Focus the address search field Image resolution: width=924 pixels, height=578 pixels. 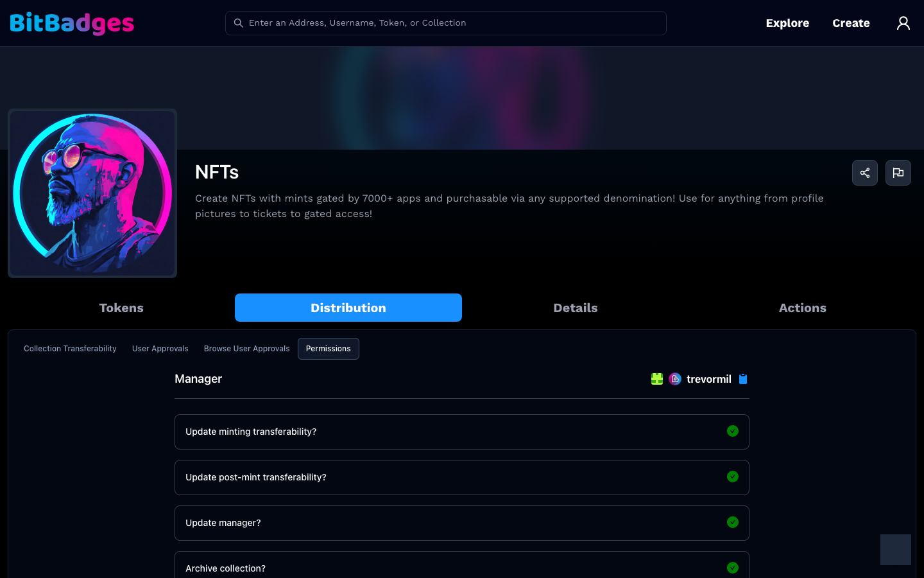pos(446,23)
